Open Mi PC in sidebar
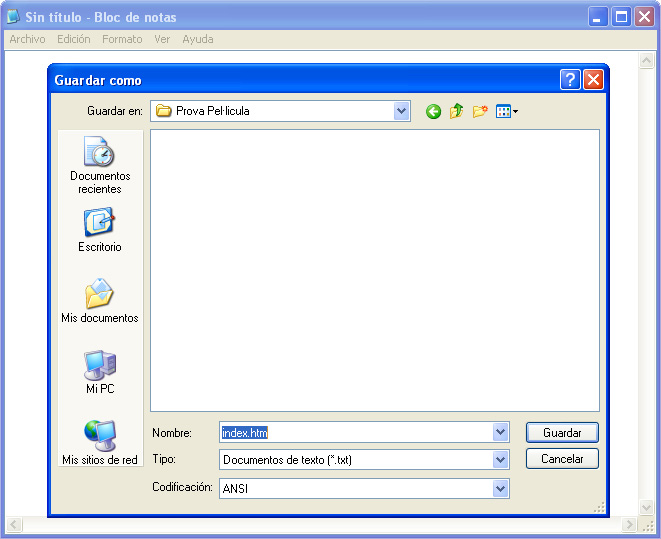The height and width of the screenshot is (539, 661). pyautogui.click(x=100, y=372)
